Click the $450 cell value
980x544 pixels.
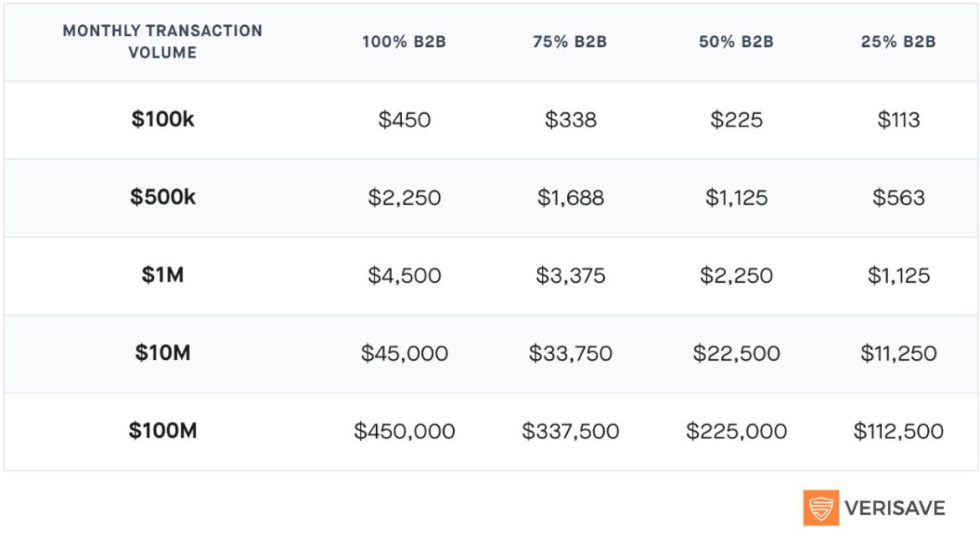tap(404, 120)
